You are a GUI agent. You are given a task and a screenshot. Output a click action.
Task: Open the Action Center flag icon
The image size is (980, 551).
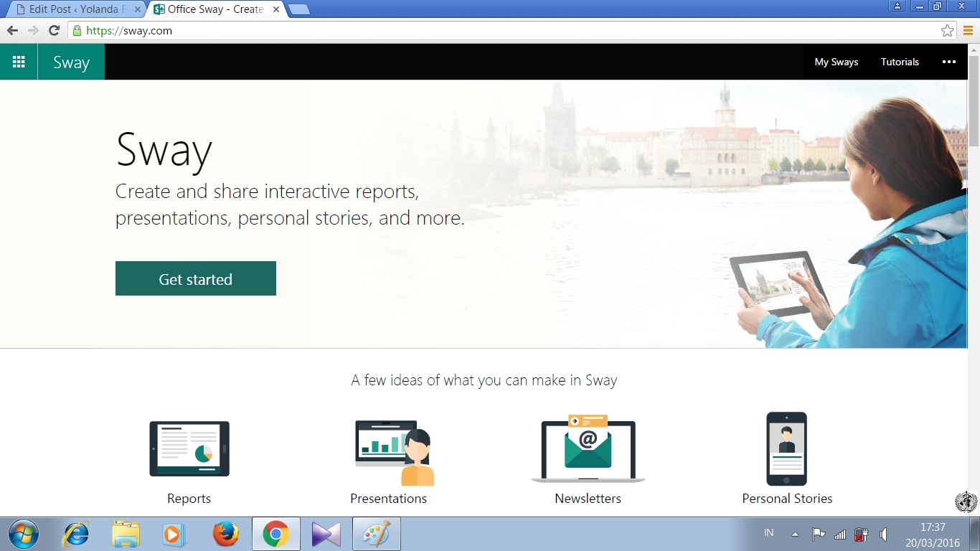(818, 534)
